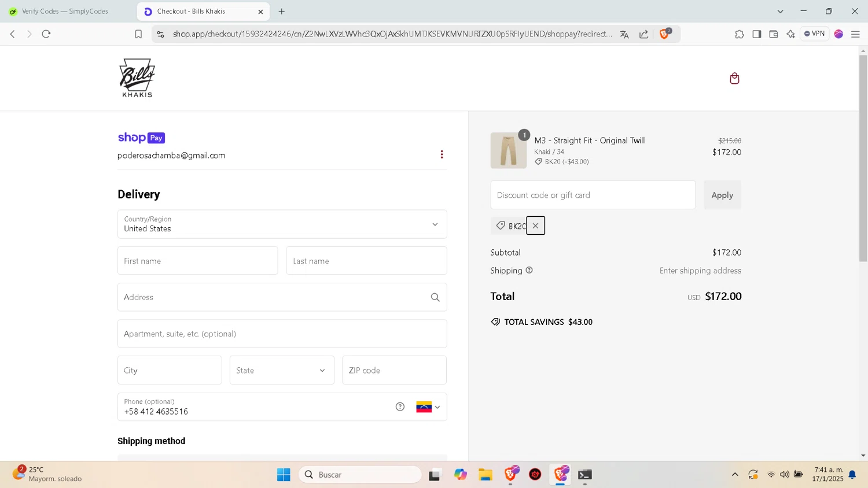
Task: Open Brave Shields lion icon
Action: click(665, 34)
